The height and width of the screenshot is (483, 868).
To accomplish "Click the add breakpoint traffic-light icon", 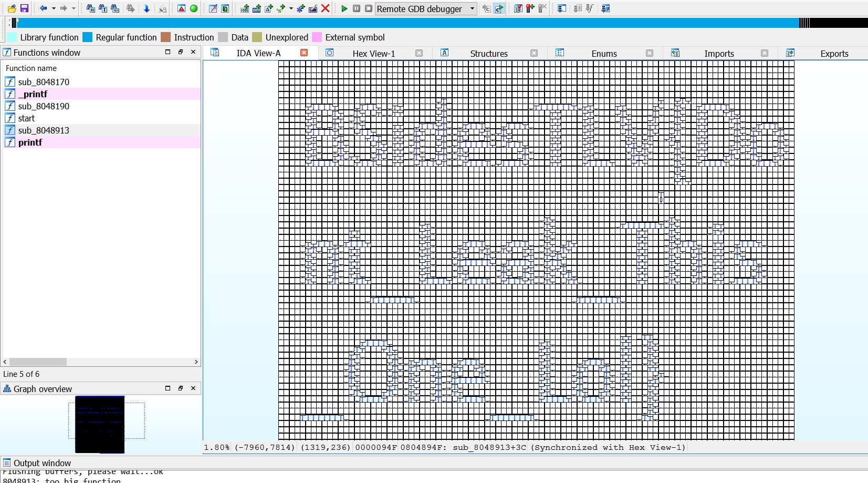I will [x=530, y=8].
